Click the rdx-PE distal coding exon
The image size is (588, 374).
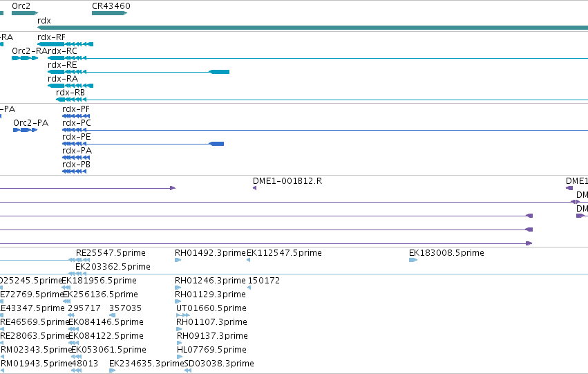(216, 144)
